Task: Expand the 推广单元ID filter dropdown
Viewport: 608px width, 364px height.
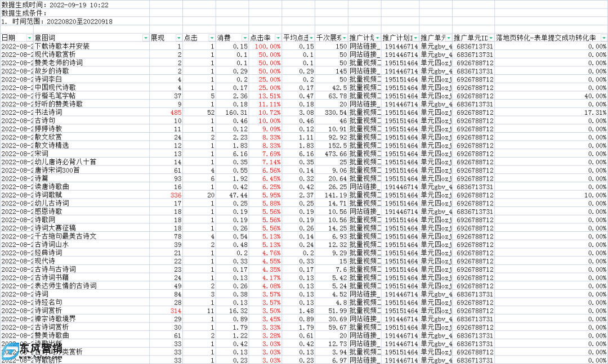Action: point(490,38)
